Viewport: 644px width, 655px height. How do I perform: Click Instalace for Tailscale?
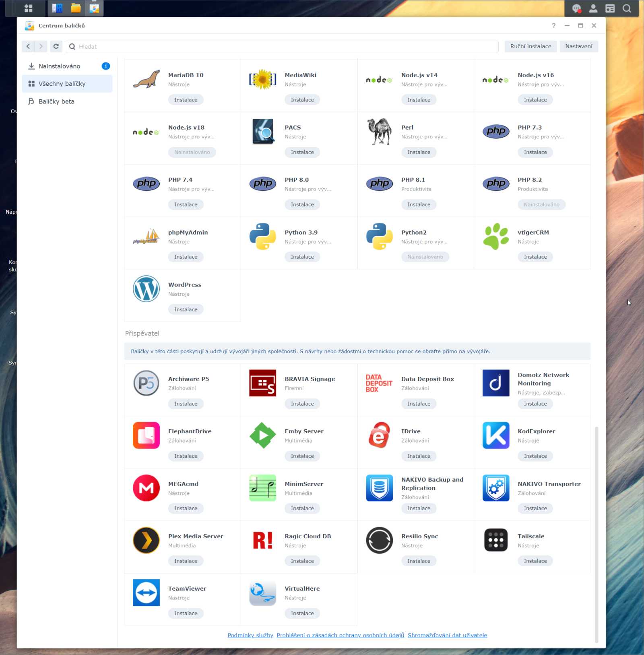535,561
